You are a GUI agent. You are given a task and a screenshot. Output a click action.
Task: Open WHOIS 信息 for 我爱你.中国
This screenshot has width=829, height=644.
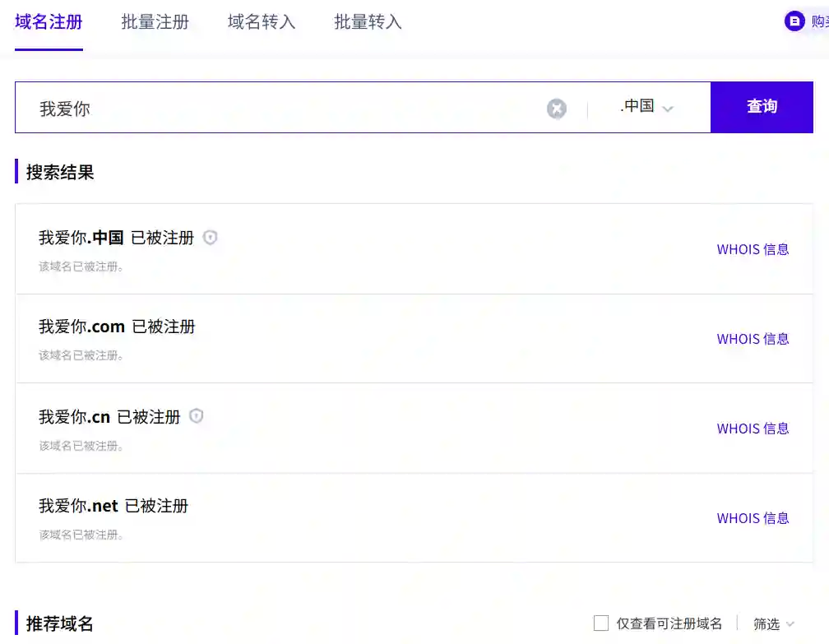[x=753, y=249]
